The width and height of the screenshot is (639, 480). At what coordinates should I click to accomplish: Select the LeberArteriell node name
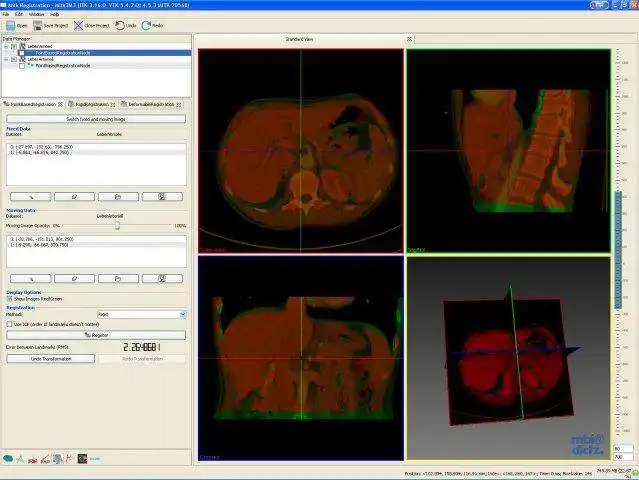coord(40,59)
